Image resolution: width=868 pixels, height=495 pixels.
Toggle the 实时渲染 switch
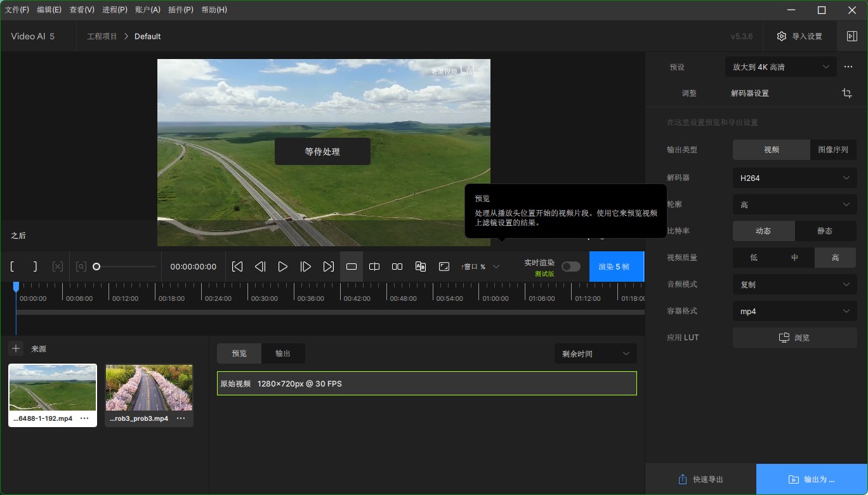click(x=570, y=267)
